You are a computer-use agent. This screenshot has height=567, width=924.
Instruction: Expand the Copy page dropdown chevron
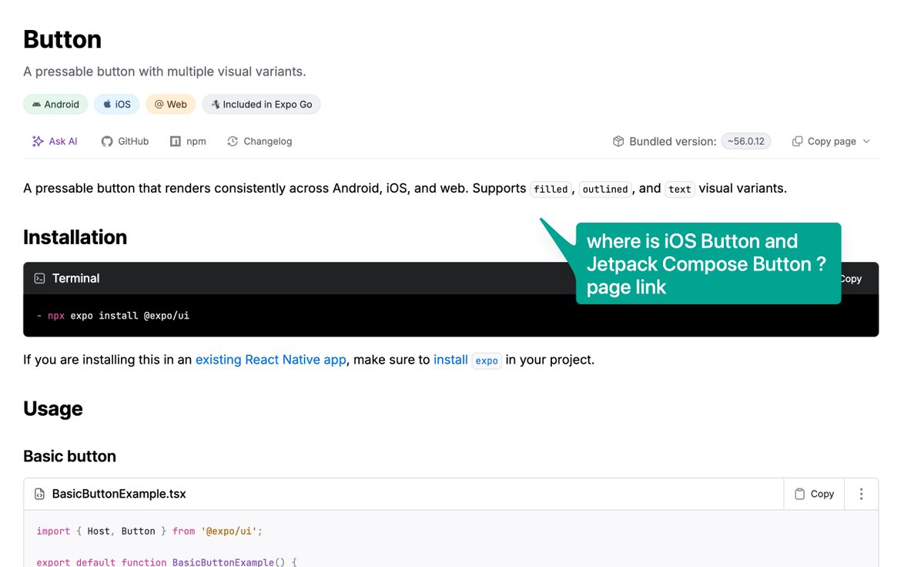point(866,142)
